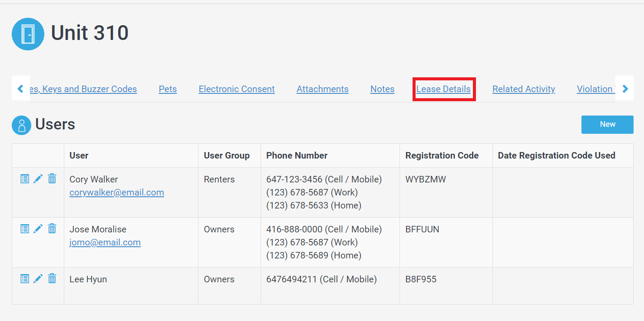Viewport: 644px width, 321px height.
Task: Open the Electronic Consent tab
Action: pos(237,89)
